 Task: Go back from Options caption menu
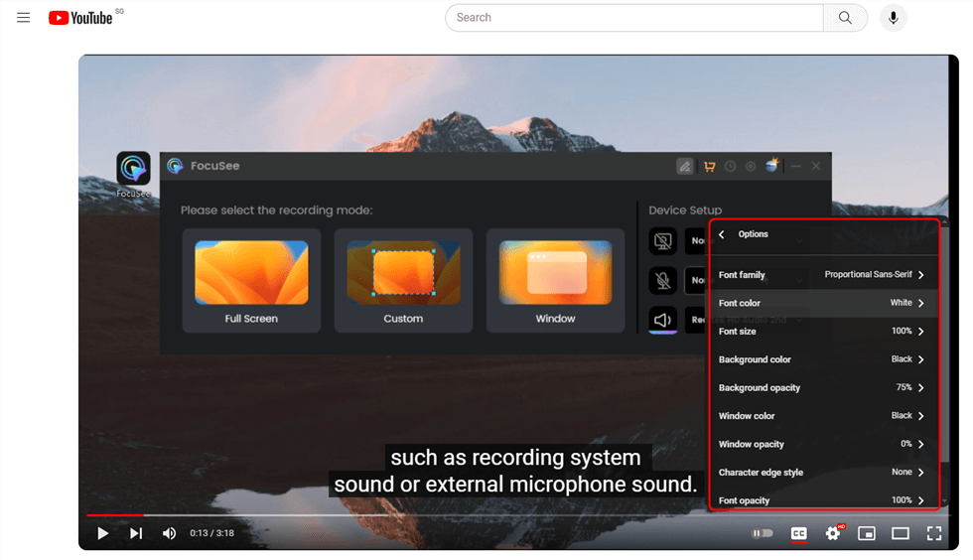(x=722, y=234)
